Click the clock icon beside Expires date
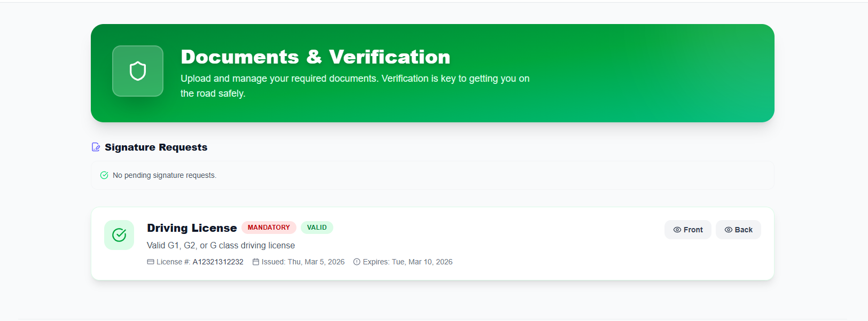This screenshot has height=321, width=868. pyautogui.click(x=357, y=262)
